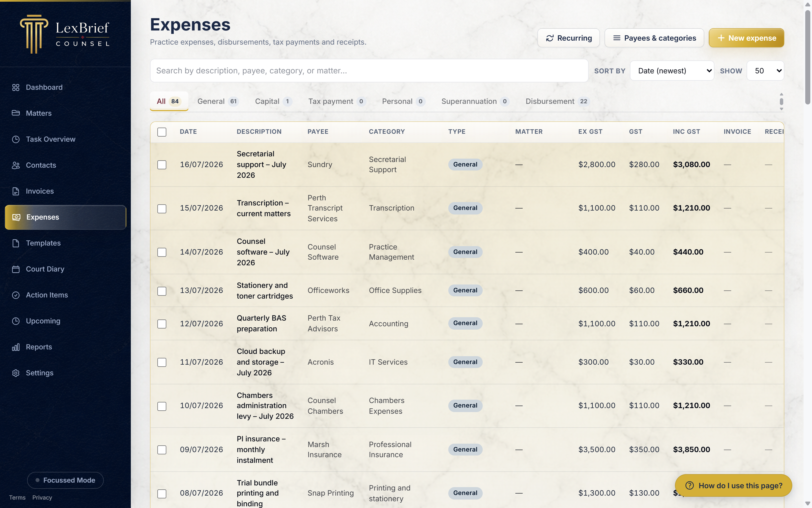Switch to the Capital tab
Viewport: 812px width, 508px height.
[273, 101]
